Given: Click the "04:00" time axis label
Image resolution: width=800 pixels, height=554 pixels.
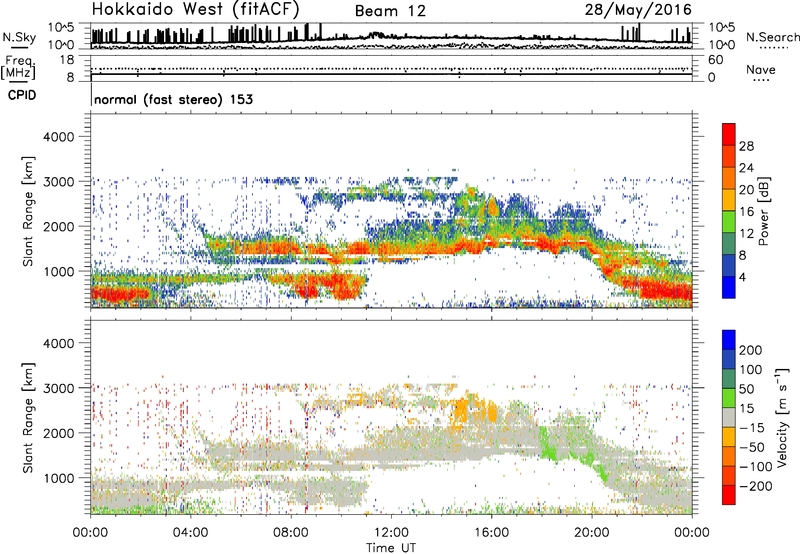Looking at the screenshot, I should pyautogui.click(x=190, y=533).
